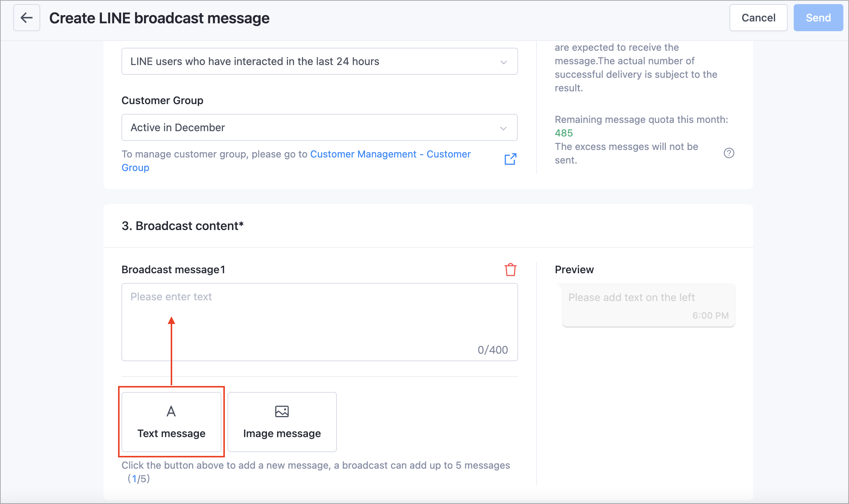Open the Customer Management - Customer Group link

click(x=390, y=154)
